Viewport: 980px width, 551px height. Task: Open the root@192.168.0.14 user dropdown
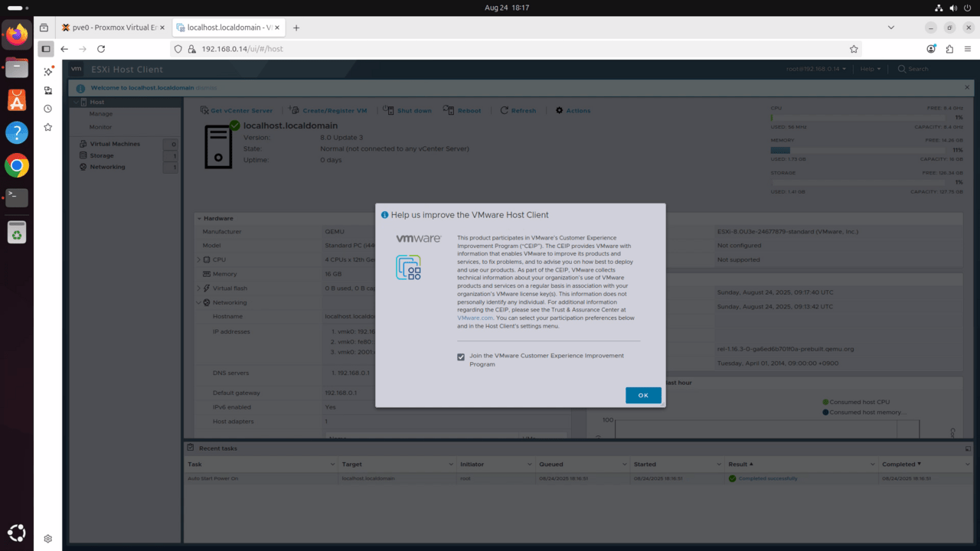click(x=816, y=69)
